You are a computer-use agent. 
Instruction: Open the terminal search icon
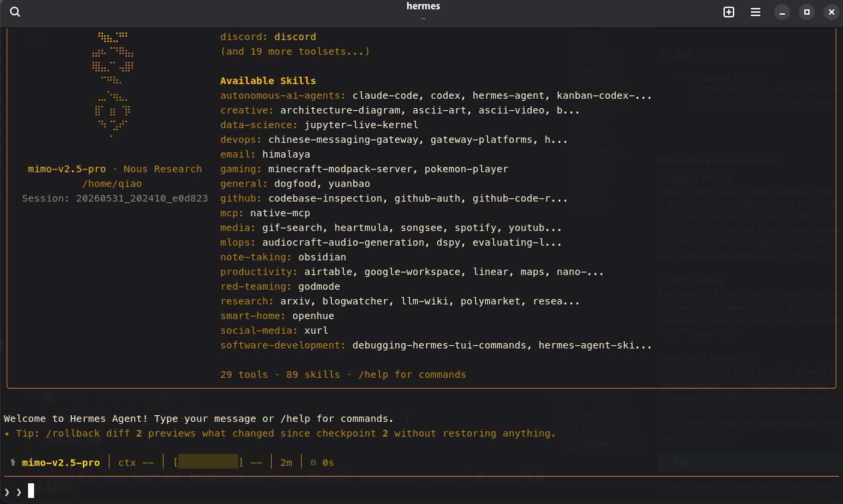coord(15,12)
